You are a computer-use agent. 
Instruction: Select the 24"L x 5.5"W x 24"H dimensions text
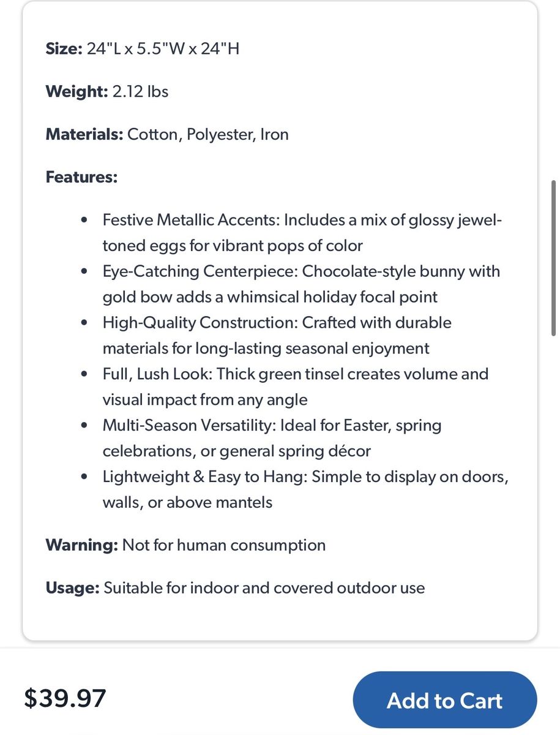(x=163, y=48)
